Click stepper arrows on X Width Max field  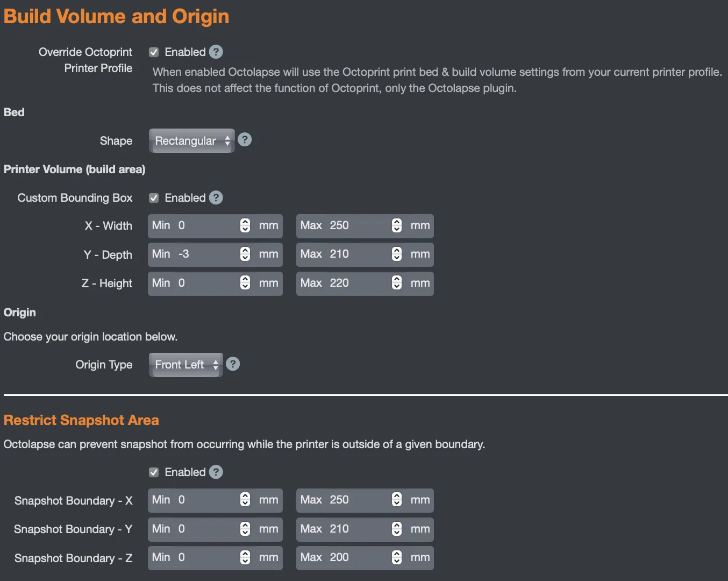click(x=397, y=225)
